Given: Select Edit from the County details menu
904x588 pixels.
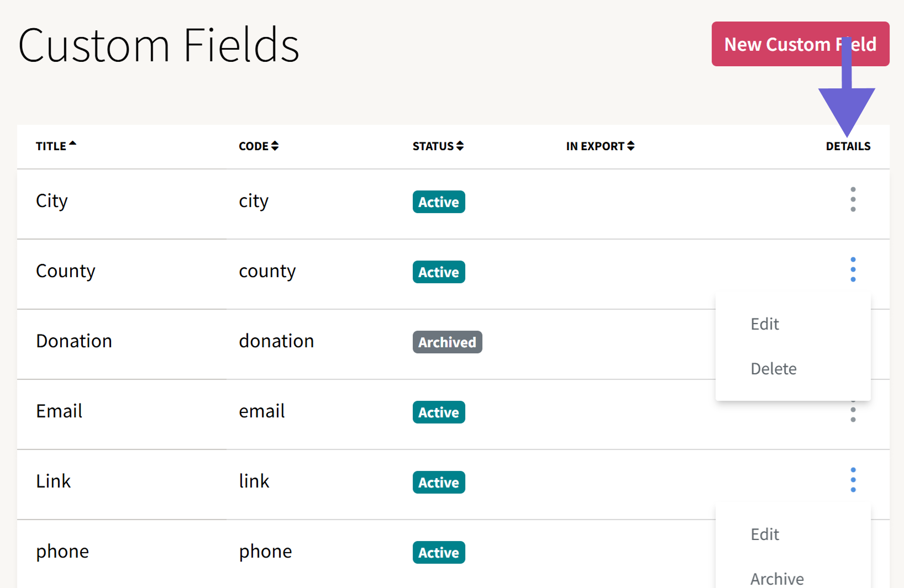Looking at the screenshot, I should (765, 324).
